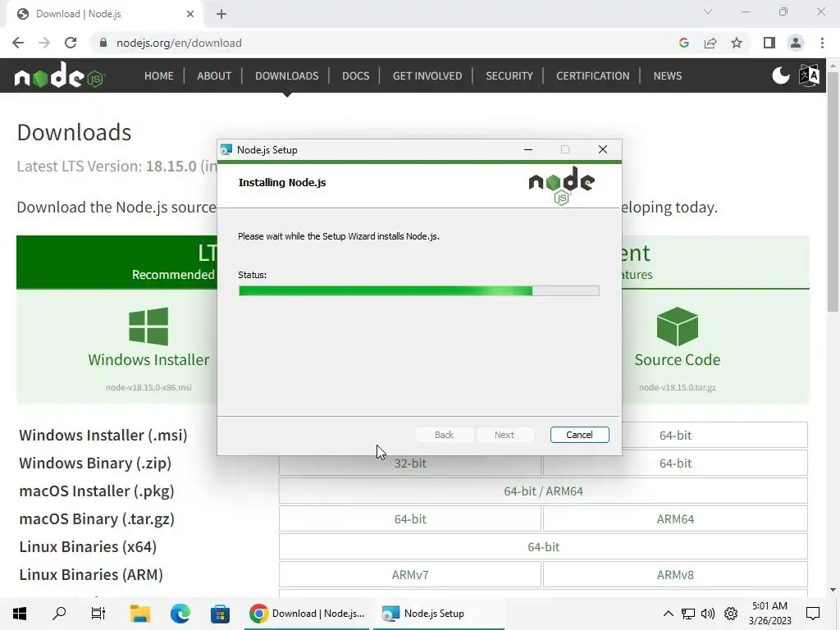Image resolution: width=840 pixels, height=630 pixels.
Task: Download macOS Binary 64-bit
Action: pos(410,518)
